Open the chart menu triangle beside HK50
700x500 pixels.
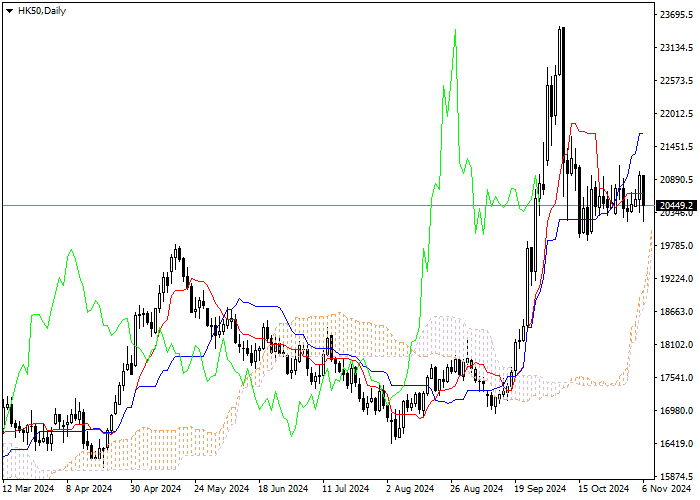[9, 11]
